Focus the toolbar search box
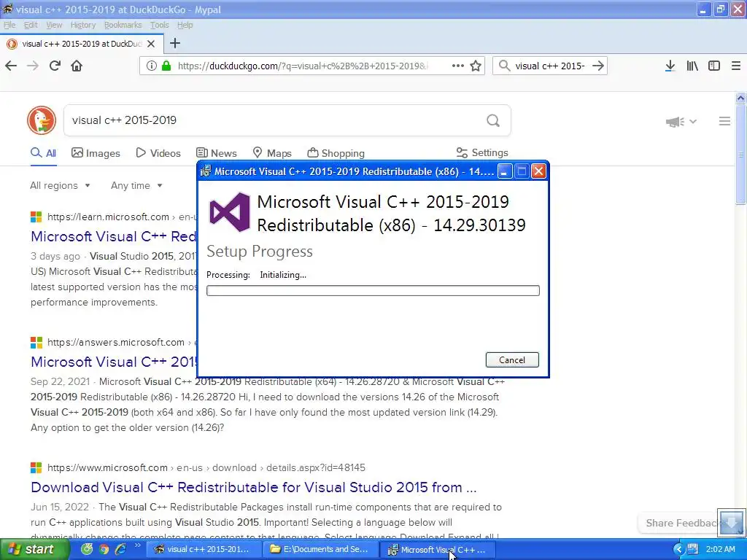747x560 pixels. pyautogui.click(x=550, y=66)
